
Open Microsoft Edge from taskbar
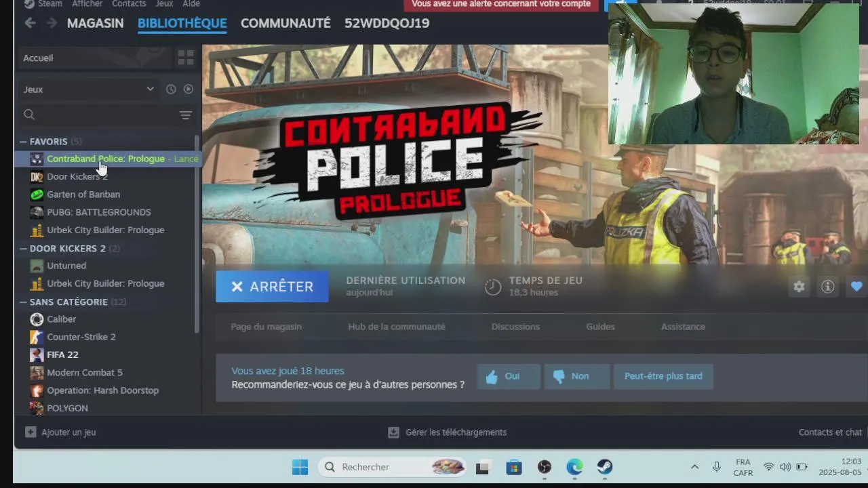(x=574, y=467)
